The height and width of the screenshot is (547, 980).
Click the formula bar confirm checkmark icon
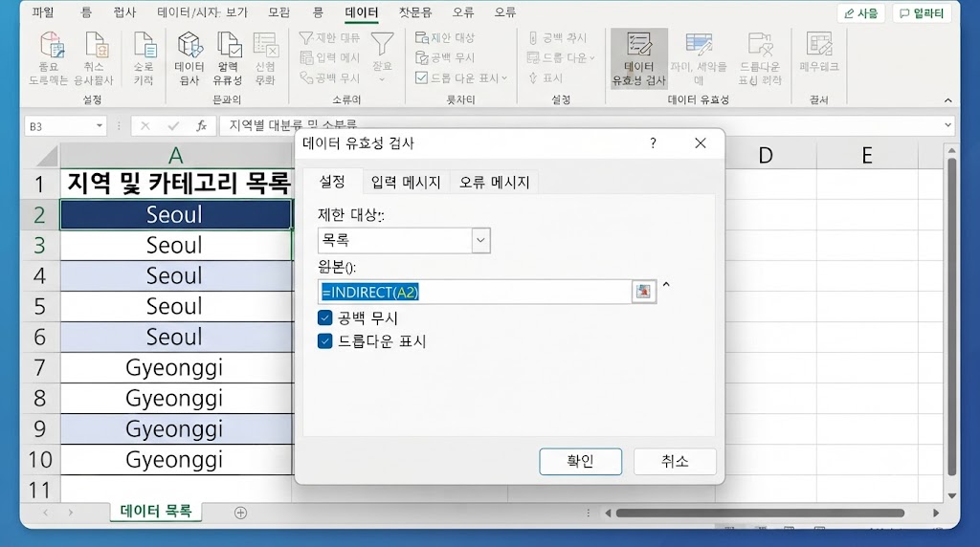coord(173,126)
